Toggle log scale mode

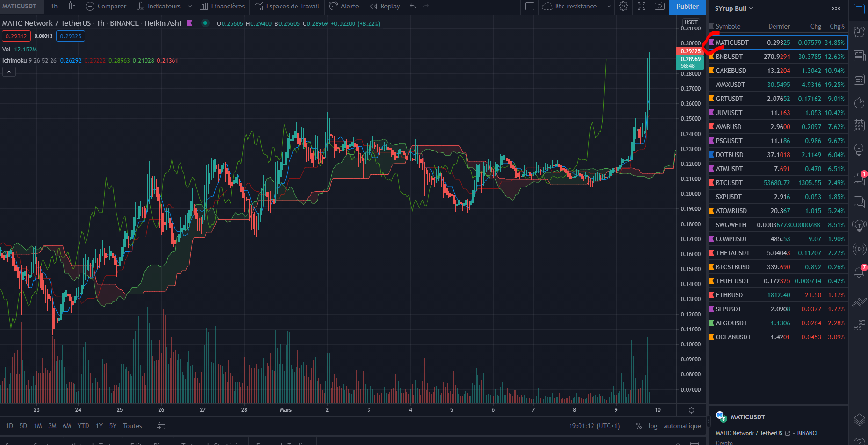pyautogui.click(x=653, y=426)
